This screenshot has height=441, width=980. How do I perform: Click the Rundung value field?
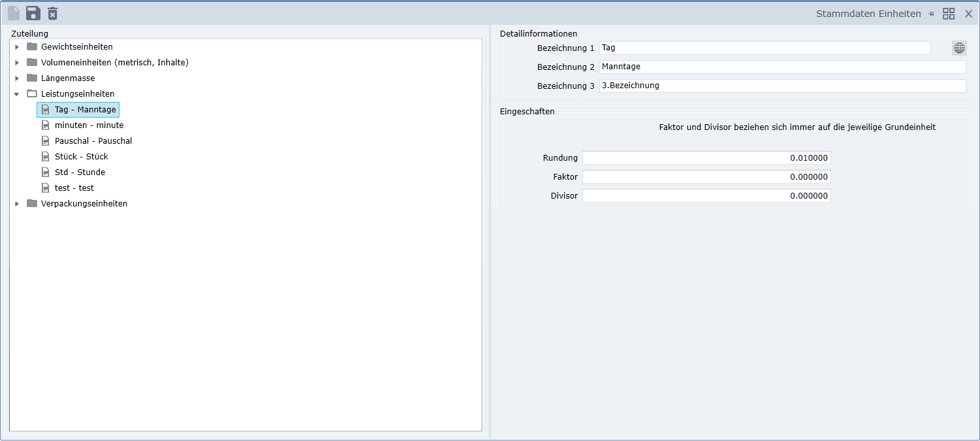[706, 158]
